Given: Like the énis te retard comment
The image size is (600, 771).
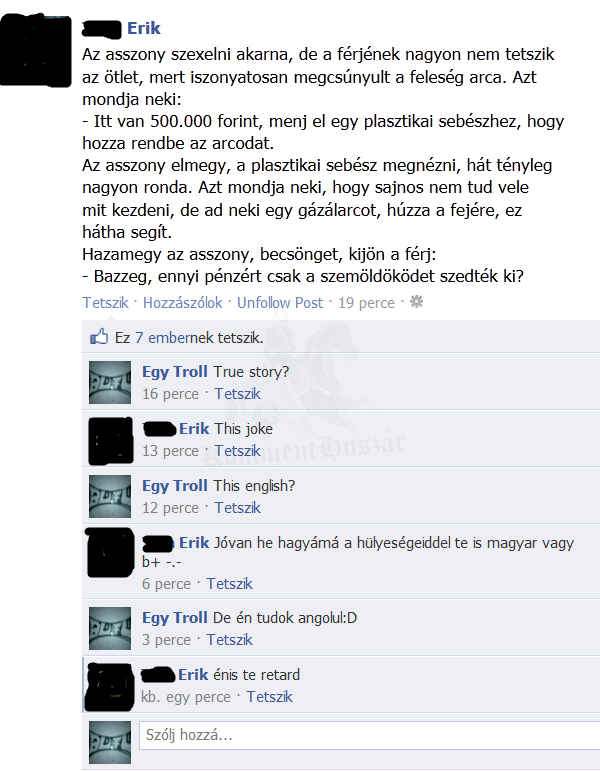Looking at the screenshot, I should click(x=270, y=697).
